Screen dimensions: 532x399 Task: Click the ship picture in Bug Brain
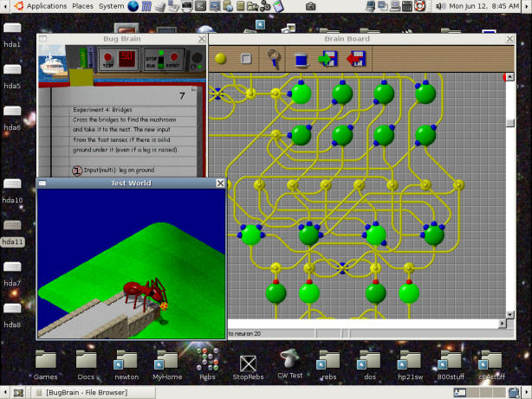coord(52,64)
